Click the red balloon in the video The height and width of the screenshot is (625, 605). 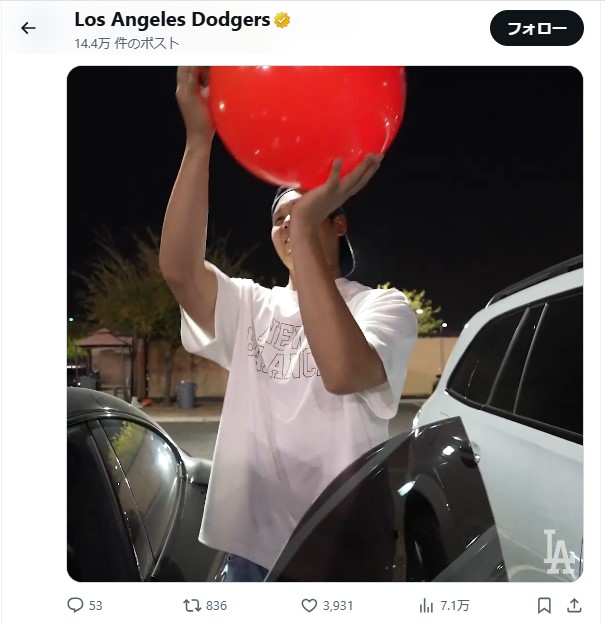tap(307, 124)
